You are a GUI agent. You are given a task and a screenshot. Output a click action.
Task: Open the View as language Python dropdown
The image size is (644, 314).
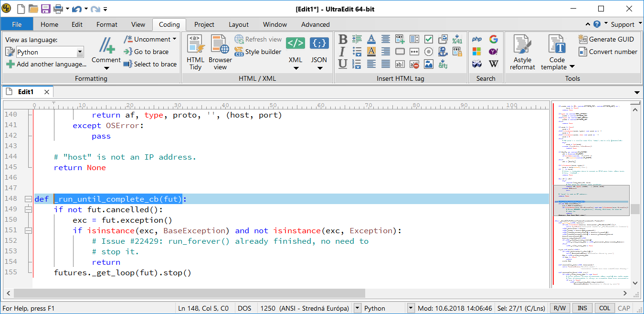click(x=80, y=52)
